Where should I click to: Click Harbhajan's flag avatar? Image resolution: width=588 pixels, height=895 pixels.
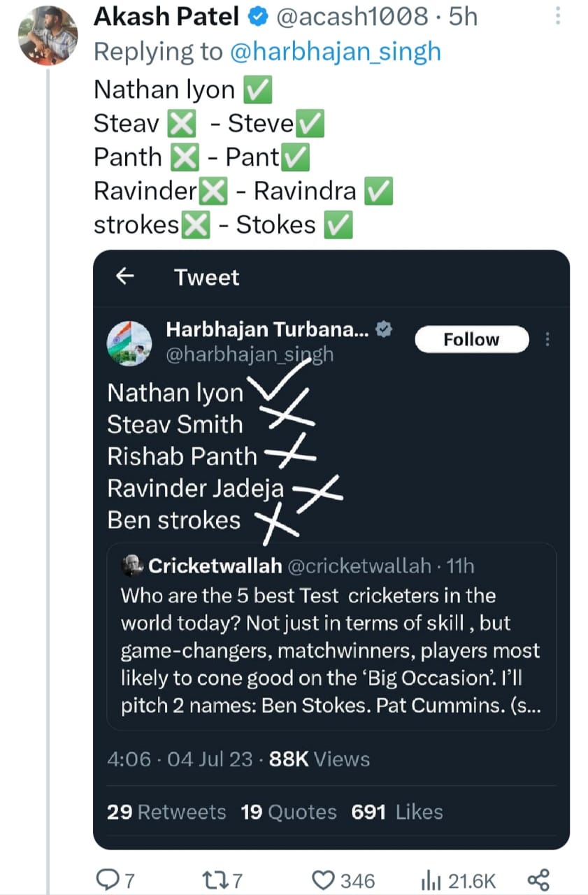tap(130, 343)
